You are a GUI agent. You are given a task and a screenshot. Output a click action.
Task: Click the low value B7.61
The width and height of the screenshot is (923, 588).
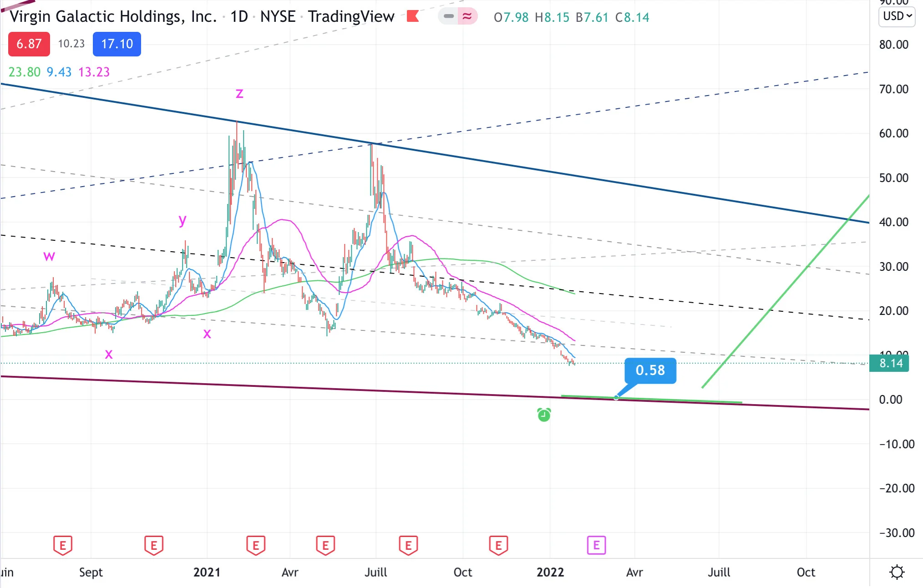592,17
